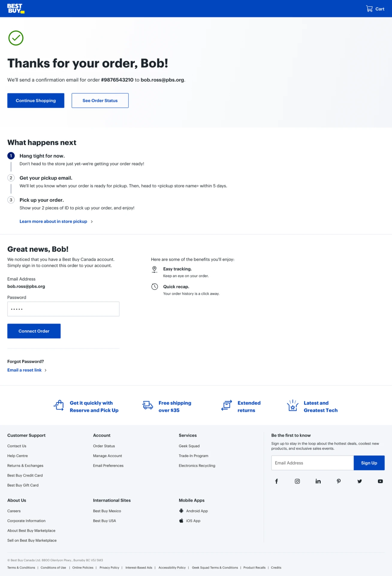392x576 pixels.
Task: Click the Latest and Greatest Tech icon
Action: click(x=293, y=405)
